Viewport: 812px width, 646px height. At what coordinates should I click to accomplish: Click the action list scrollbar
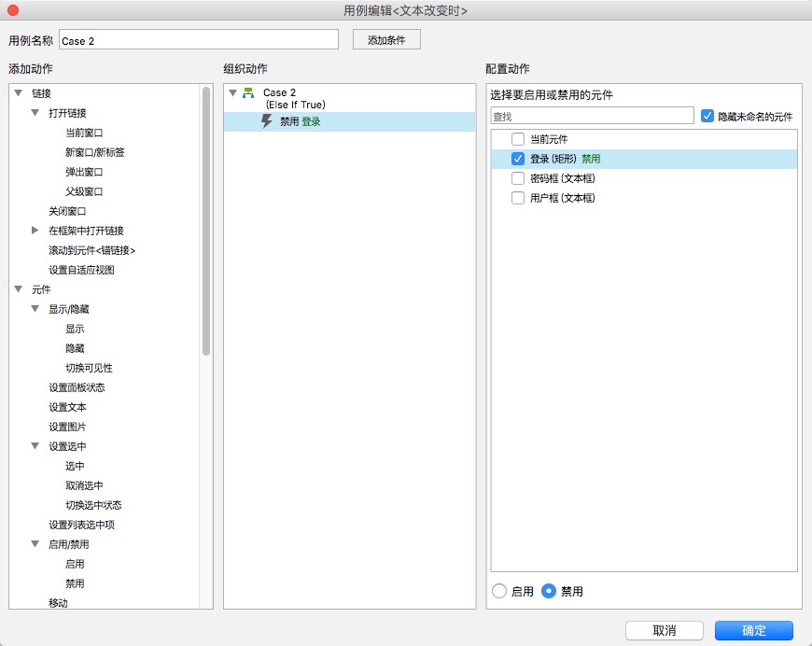206,221
